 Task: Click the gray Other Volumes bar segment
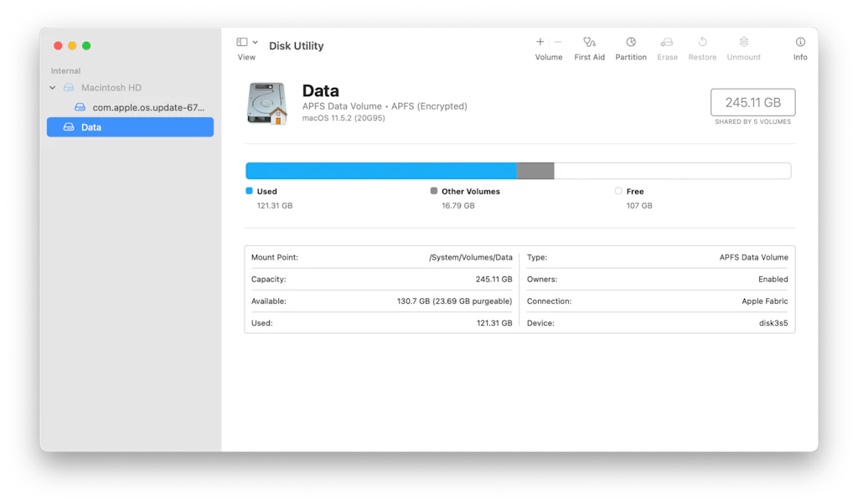(535, 171)
